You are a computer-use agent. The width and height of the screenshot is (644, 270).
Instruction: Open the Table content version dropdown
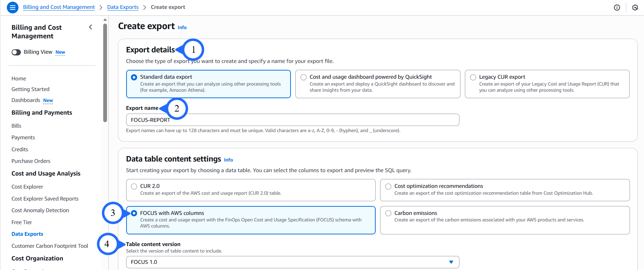tap(292, 262)
